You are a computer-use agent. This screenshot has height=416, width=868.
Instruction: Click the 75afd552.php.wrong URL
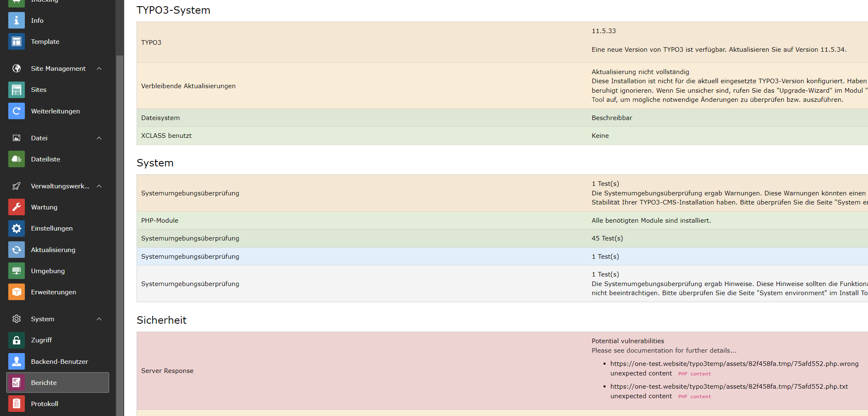[x=734, y=363]
